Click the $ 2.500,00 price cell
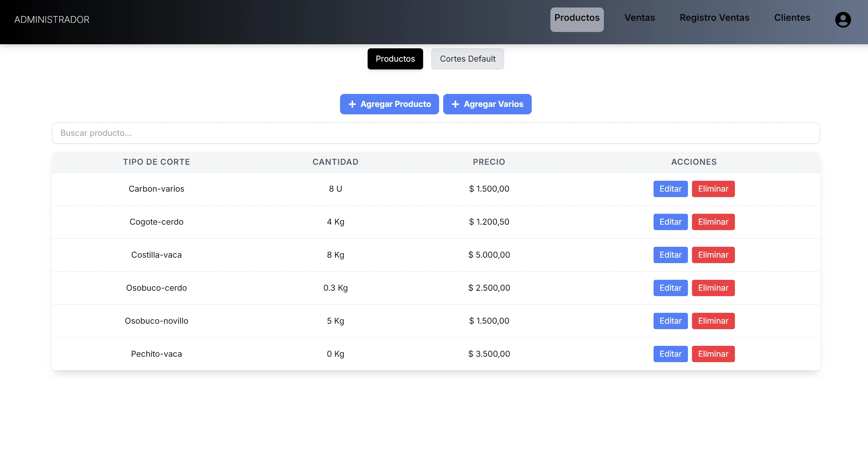Image resolution: width=868 pixels, height=451 pixels. pyautogui.click(x=489, y=288)
